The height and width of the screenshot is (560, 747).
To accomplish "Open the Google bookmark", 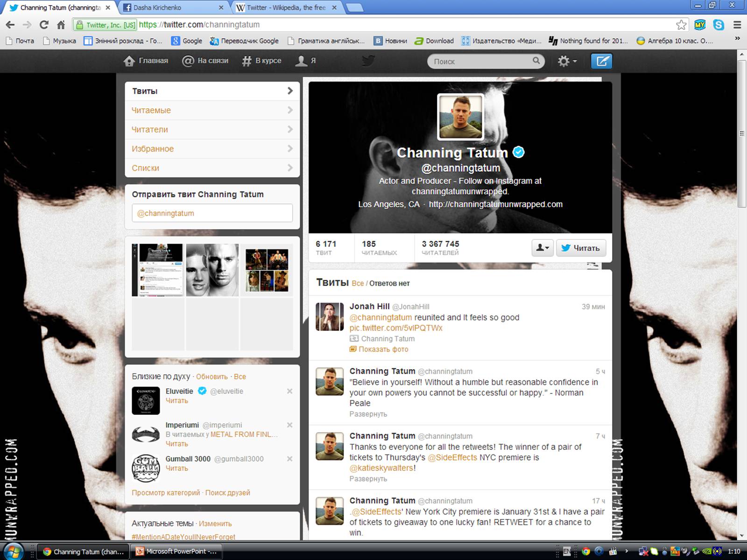I will pos(187,41).
